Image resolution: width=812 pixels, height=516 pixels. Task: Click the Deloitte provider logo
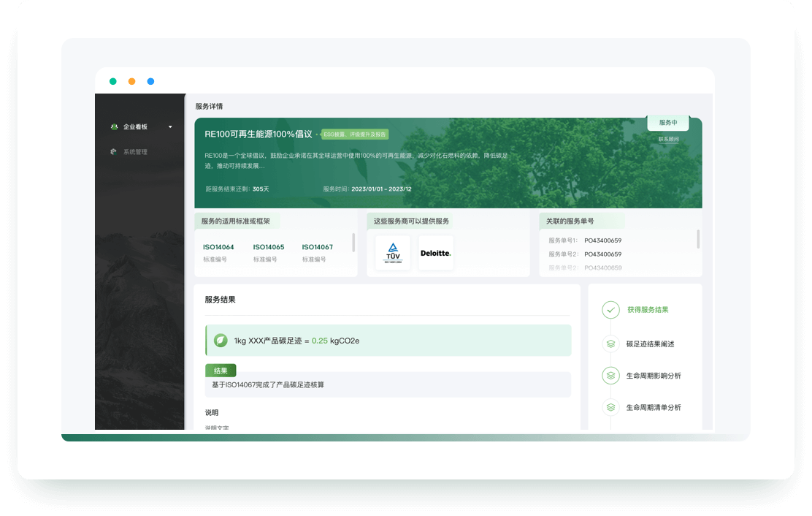point(436,253)
